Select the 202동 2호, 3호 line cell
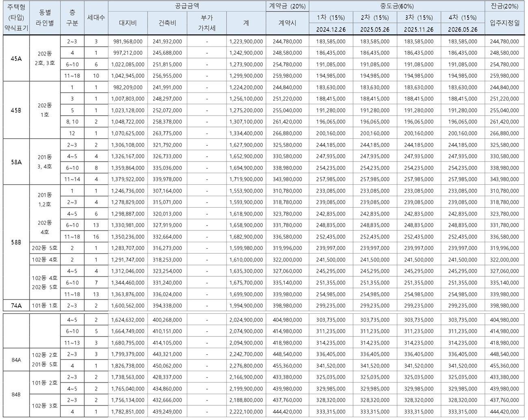The image size is (528, 420). [x=45, y=58]
